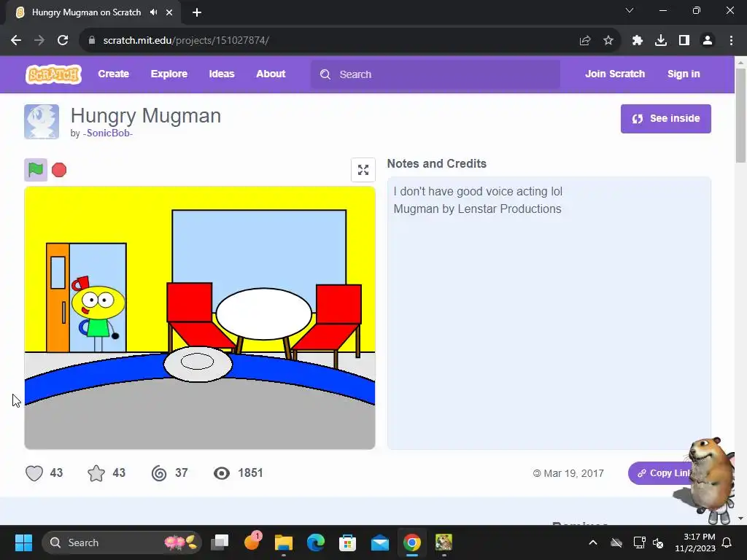Love this project using the heart icon
Screen dimensions: 747x560
pos(34,473)
